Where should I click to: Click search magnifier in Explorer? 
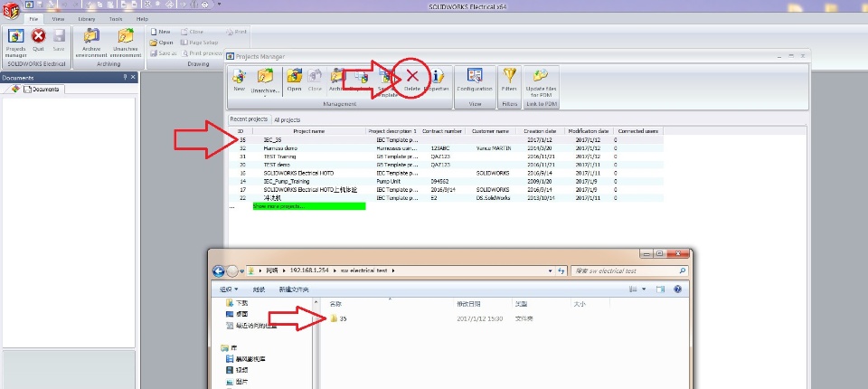point(682,271)
